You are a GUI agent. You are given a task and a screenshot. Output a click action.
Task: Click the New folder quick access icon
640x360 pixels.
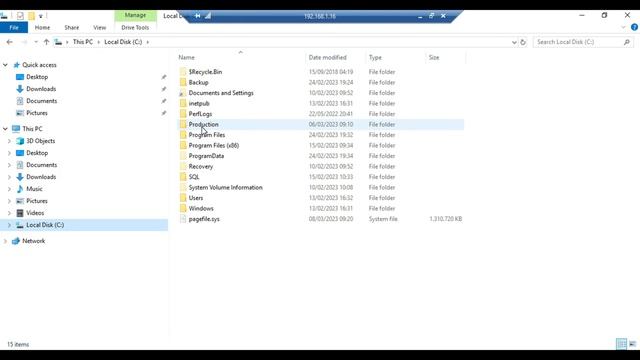[31, 16]
